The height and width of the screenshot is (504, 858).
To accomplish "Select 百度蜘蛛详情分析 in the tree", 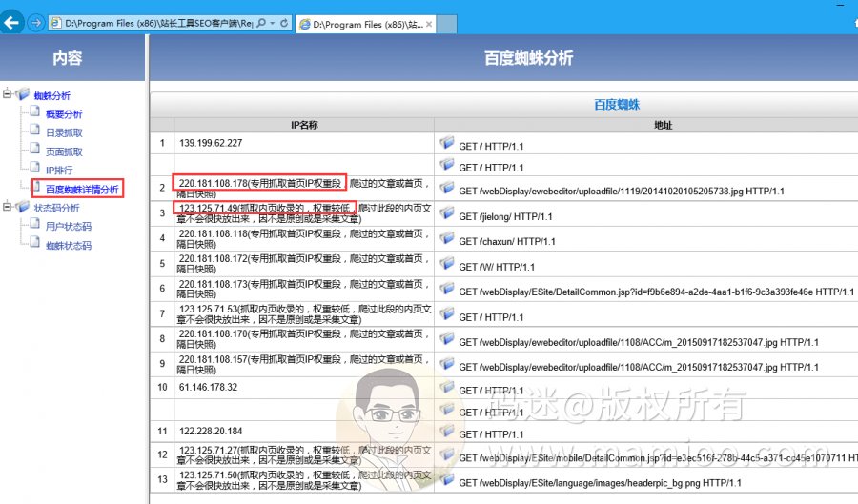I will [x=82, y=189].
